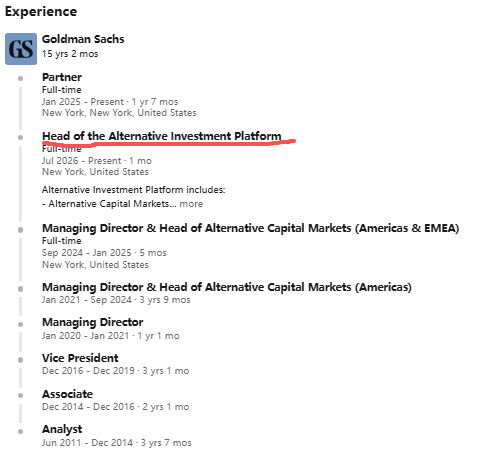Click Head of the Alternative Investment Platform title
Viewport: 484px width, 461px height.
click(162, 136)
